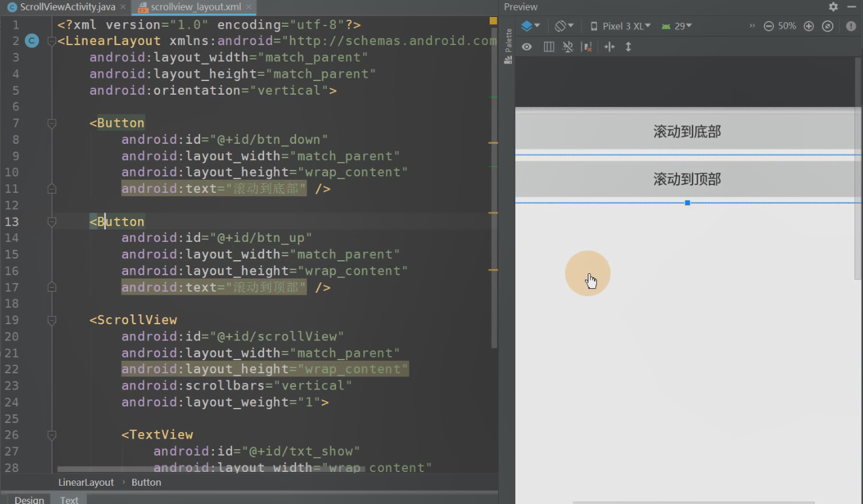Viewport: 863px width, 504px height.
Task: Toggle horizontal pack/expand icon
Action: click(609, 47)
